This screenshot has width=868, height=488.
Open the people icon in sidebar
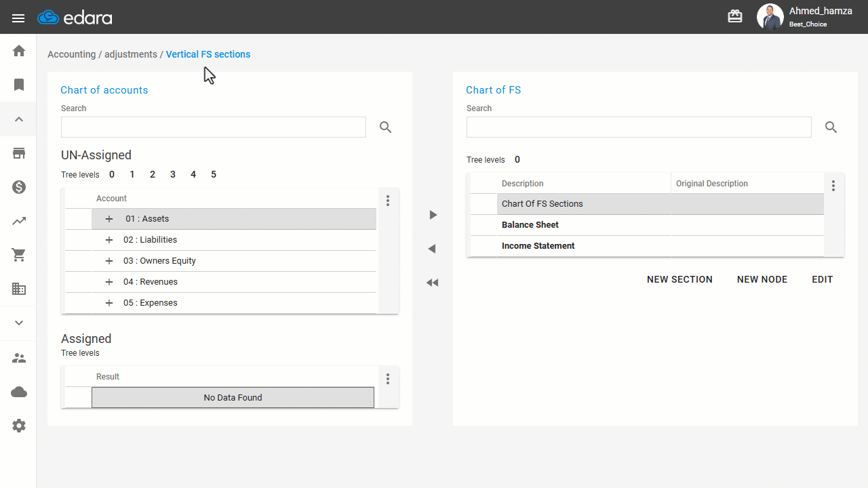tap(19, 358)
